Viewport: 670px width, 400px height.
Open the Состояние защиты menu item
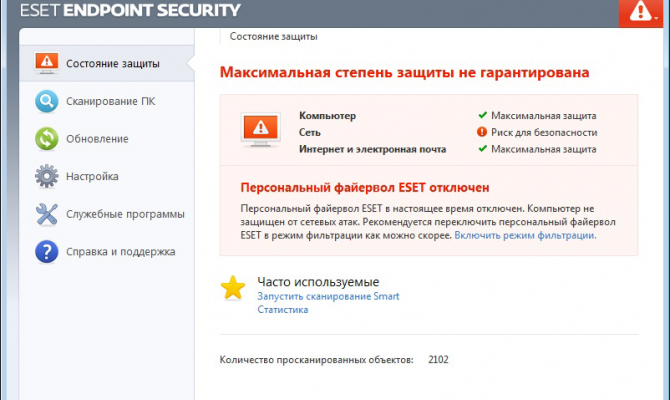[112, 64]
